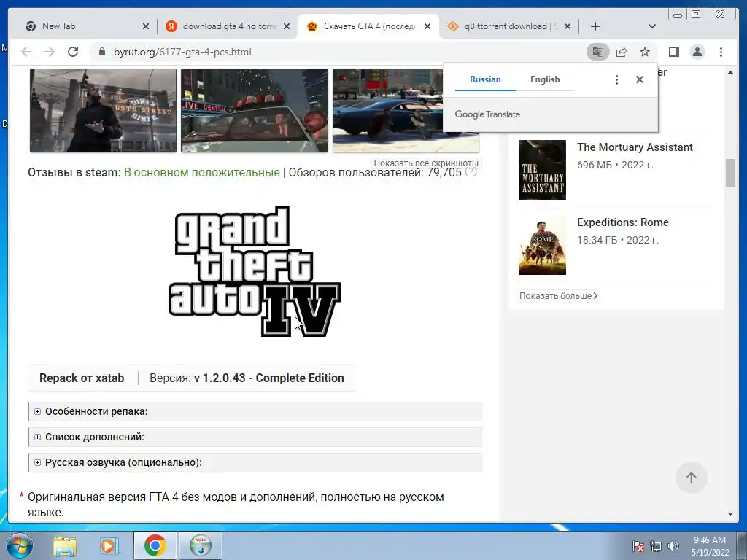Open a new tab with plus

595,26
